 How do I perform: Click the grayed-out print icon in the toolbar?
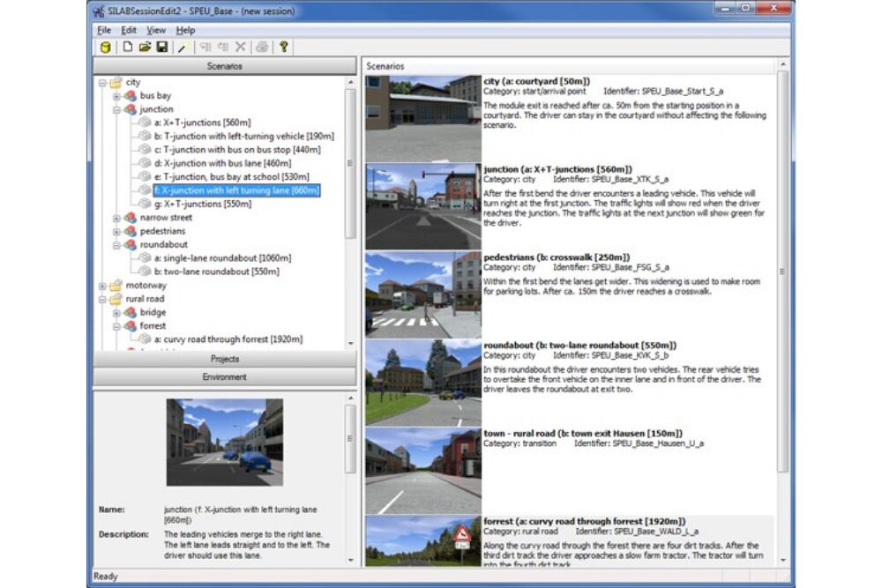pyautogui.click(x=262, y=48)
